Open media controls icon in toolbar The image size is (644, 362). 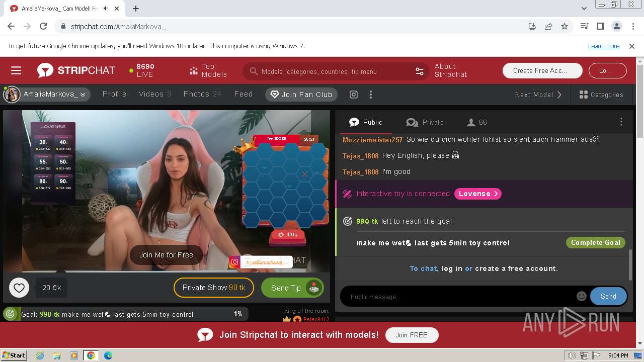click(x=584, y=26)
